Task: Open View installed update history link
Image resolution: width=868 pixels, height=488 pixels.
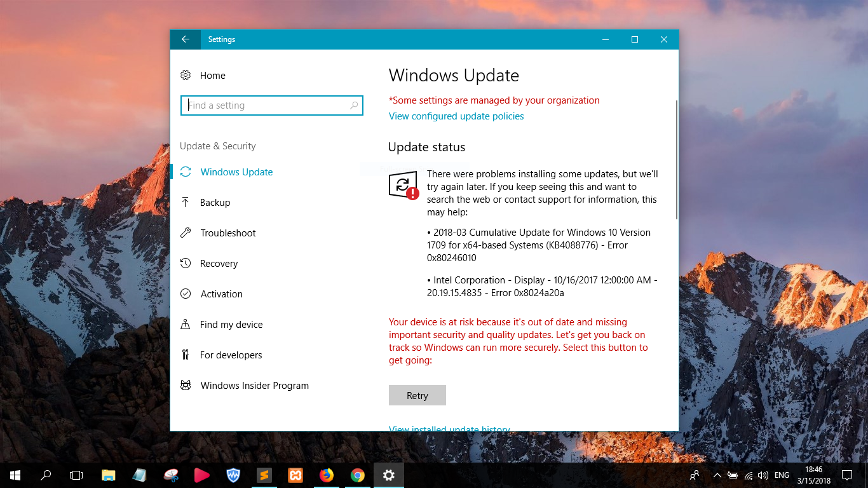Action: [x=449, y=429]
